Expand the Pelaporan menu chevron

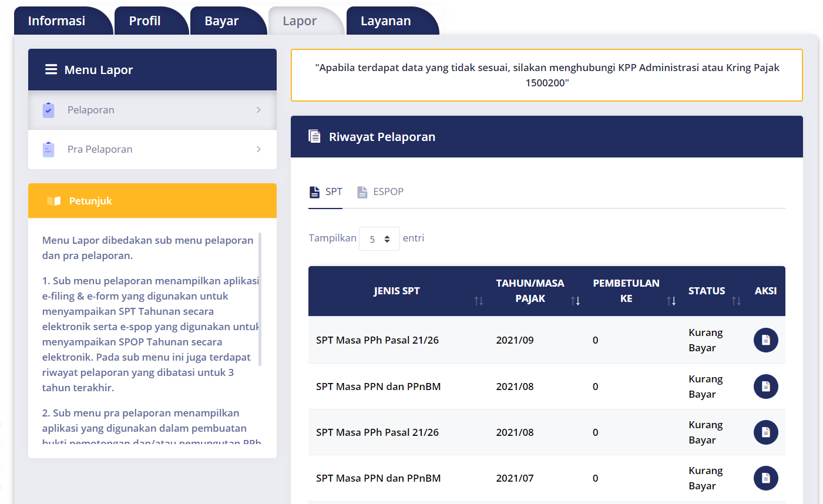[258, 110]
